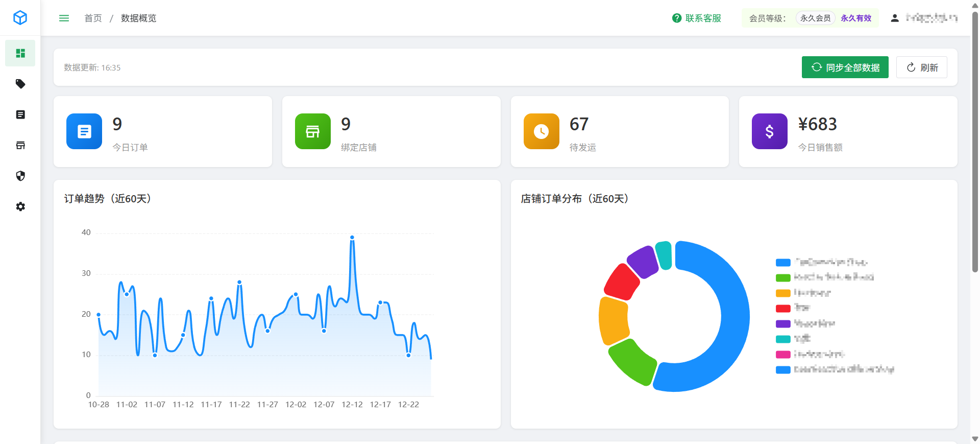Open the dashboard grid sidebar icon

20,53
